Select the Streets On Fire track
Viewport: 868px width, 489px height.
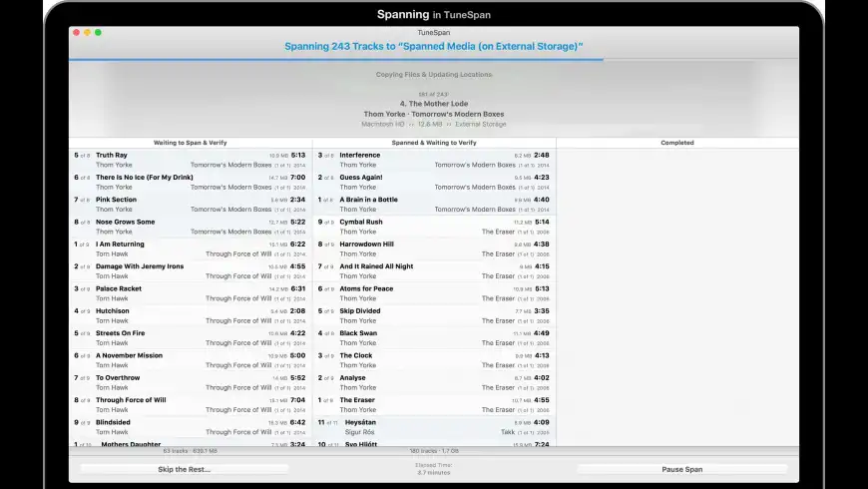(190, 337)
